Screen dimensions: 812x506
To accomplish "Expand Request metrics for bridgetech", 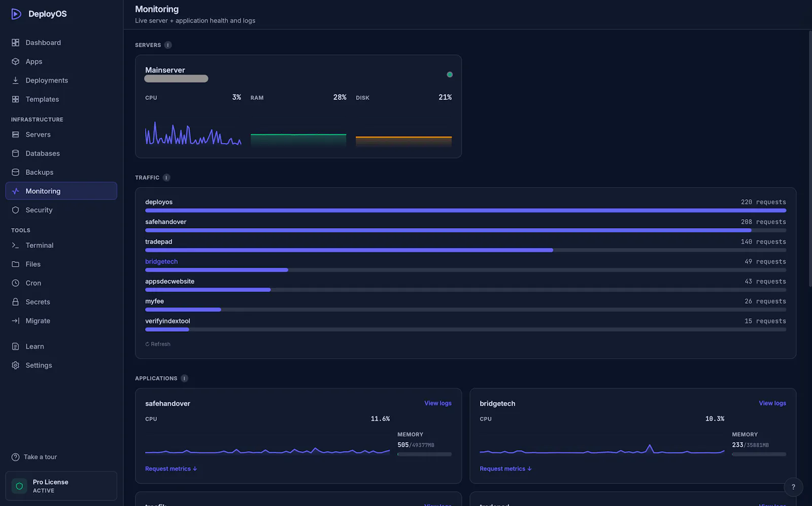I will 505,469.
